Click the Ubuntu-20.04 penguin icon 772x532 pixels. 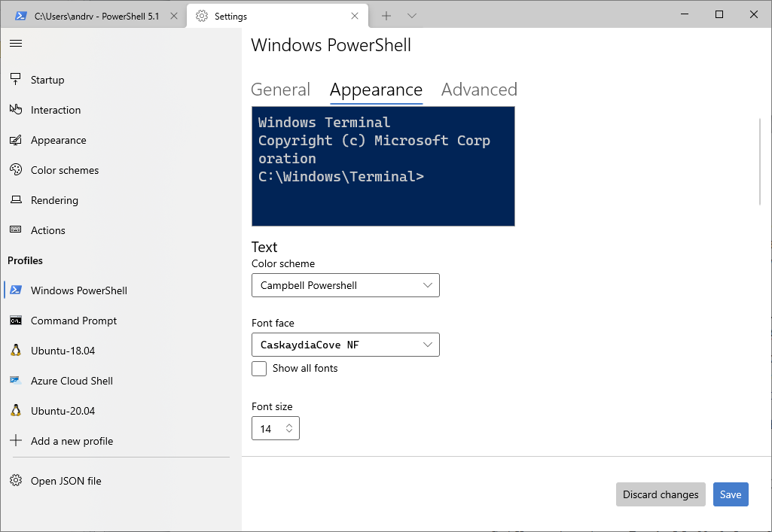pyautogui.click(x=16, y=410)
